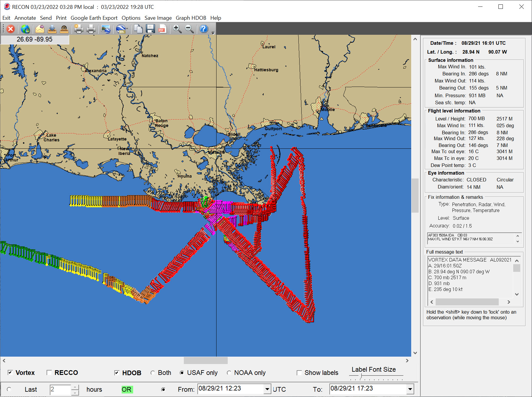This screenshot has height=397, width=532.
Task: Click the Google Earth XML export icon
Action: pos(121,29)
